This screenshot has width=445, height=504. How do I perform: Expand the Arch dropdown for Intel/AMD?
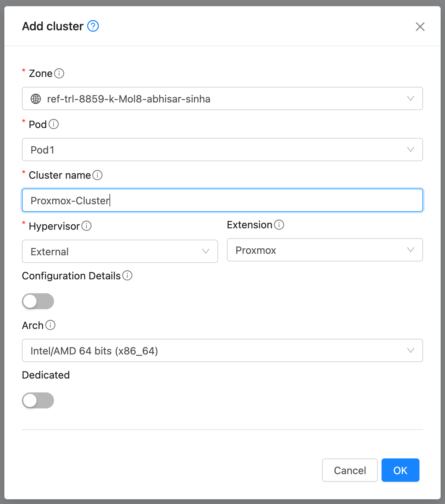[x=411, y=350]
